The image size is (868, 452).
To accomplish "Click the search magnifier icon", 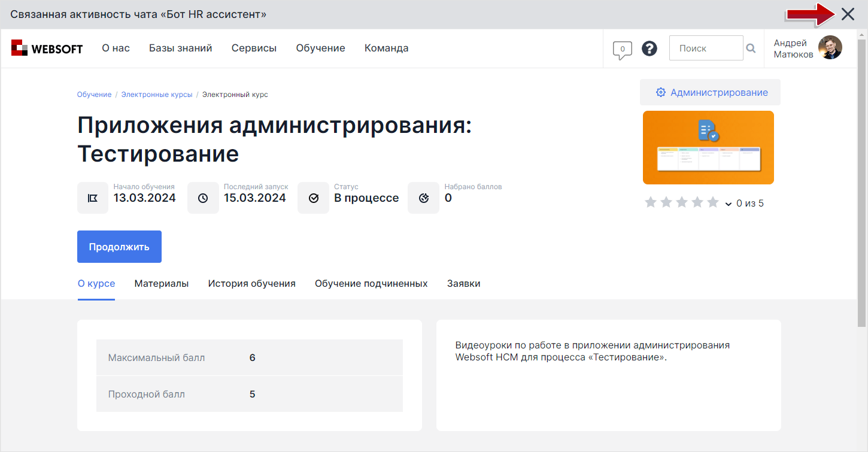I will click(x=751, y=48).
